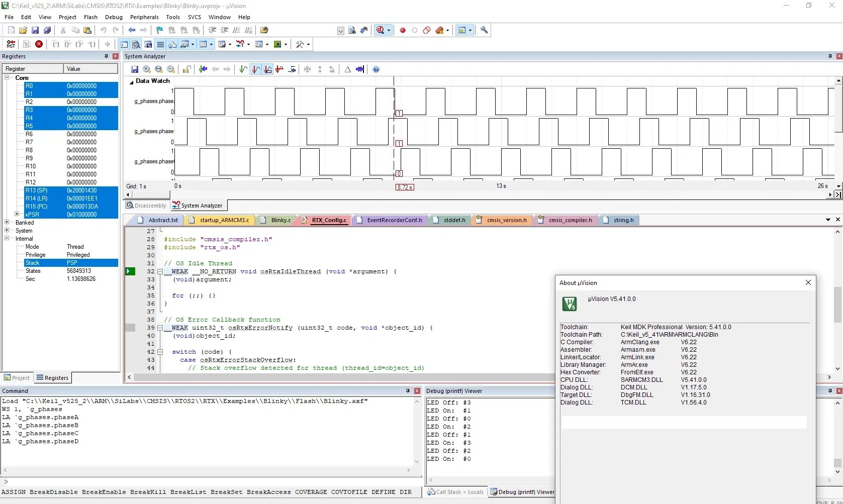Image resolution: width=843 pixels, height=504 pixels.
Task: Show next statement with the arrow icon
Action: coord(108,44)
